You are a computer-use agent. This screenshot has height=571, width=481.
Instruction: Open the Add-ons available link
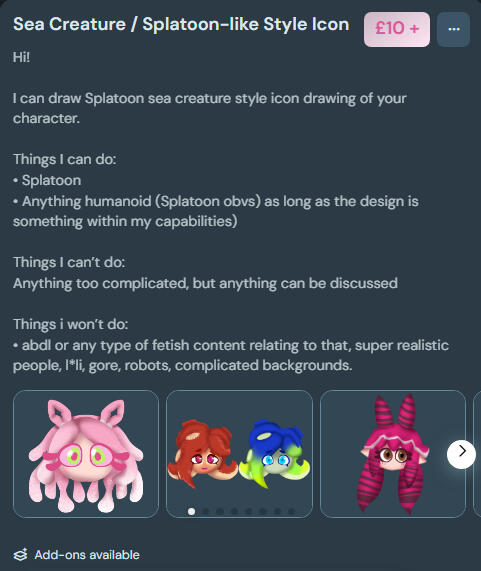(87, 555)
